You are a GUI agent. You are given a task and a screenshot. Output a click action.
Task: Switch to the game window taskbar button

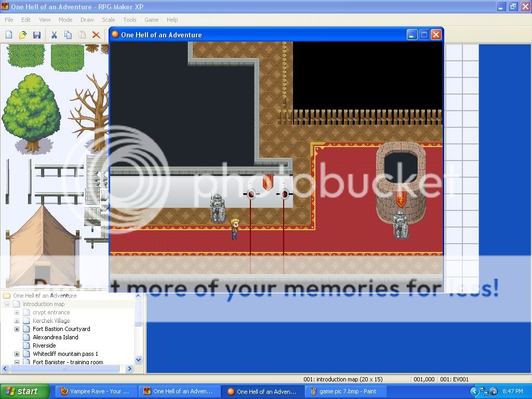(x=262, y=391)
